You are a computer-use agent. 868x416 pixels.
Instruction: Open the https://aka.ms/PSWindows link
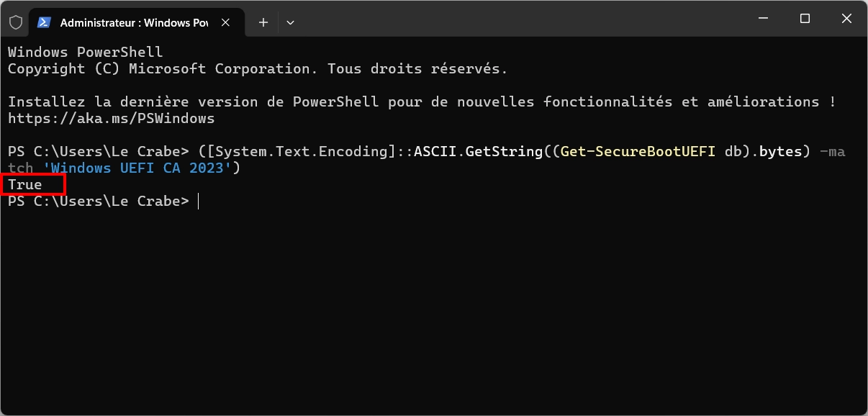(111, 118)
